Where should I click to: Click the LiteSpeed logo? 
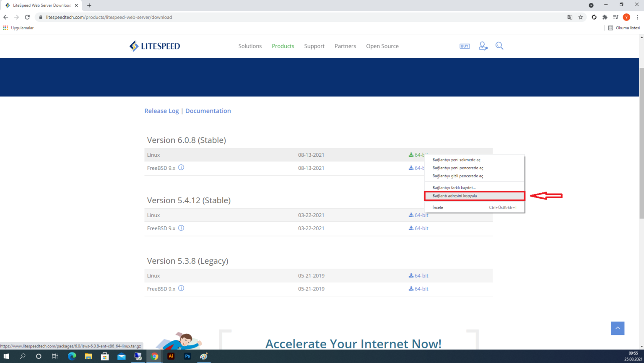(x=155, y=46)
